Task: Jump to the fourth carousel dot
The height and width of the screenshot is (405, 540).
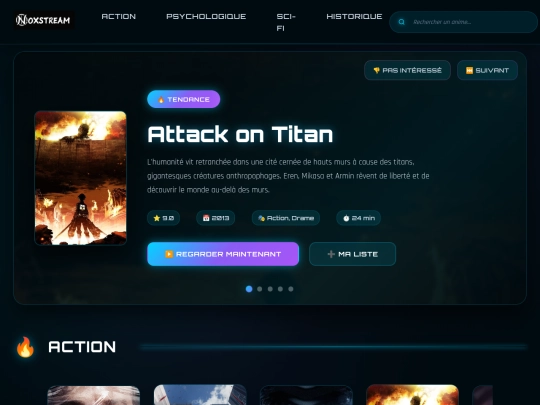Action: point(280,289)
